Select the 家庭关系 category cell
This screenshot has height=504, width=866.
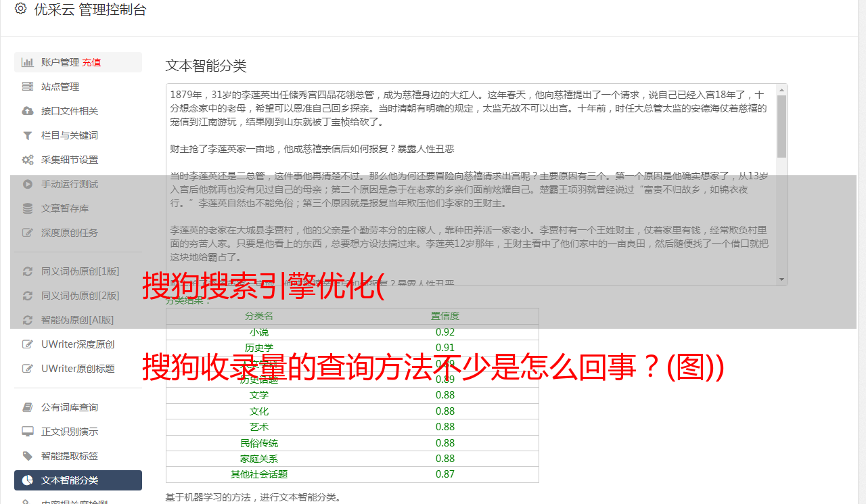[259, 459]
